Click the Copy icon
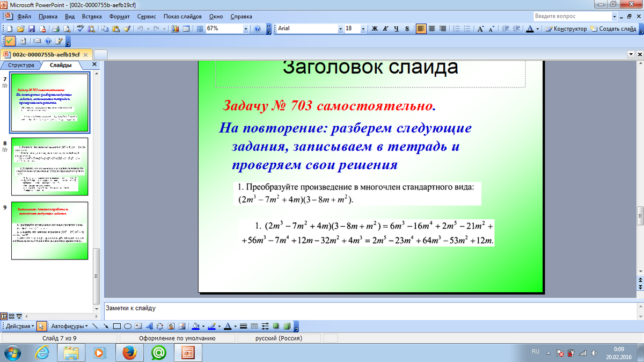The height and width of the screenshot is (362, 644). pos(105,28)
